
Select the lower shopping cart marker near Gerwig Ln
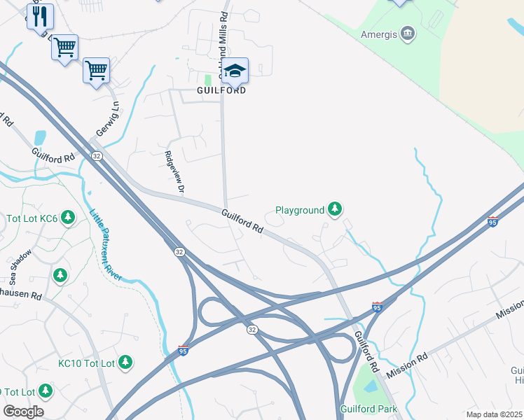coord(97,72)
